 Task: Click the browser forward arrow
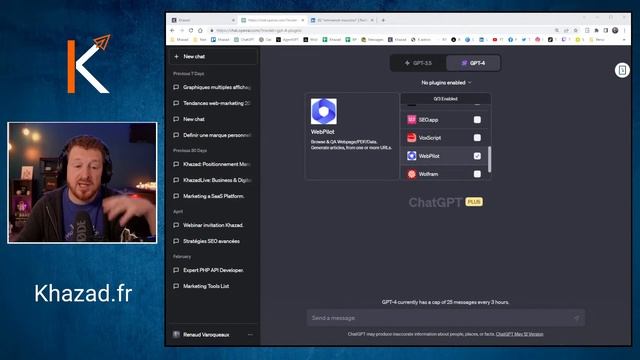point(182,30)
